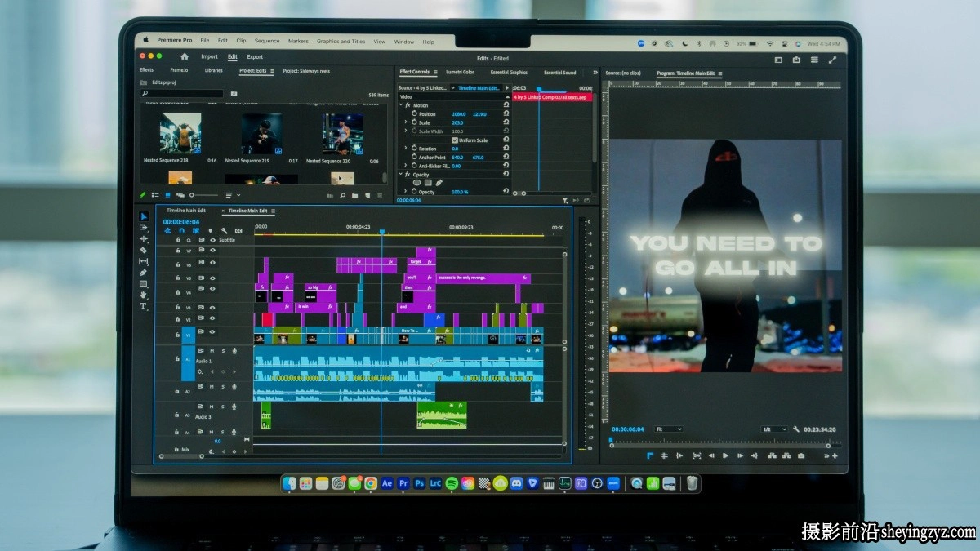Create 4-point polygon mask under Opacity
The image size is (980, 551).
[428, 183]
